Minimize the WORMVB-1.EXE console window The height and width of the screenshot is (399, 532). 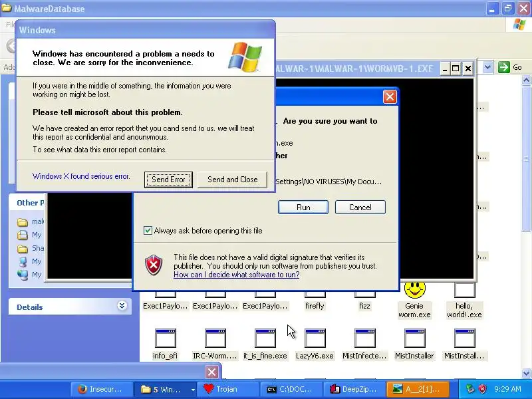(444, 69)
